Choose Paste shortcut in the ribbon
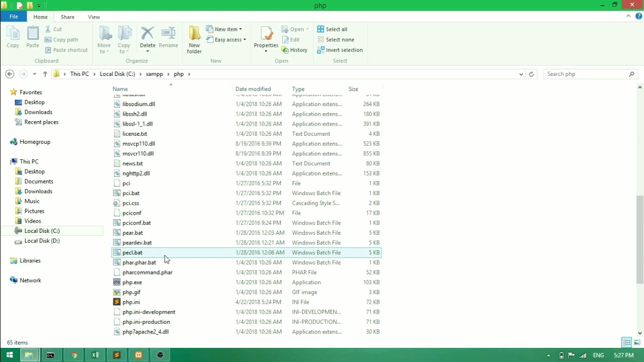 coord(66,50)
